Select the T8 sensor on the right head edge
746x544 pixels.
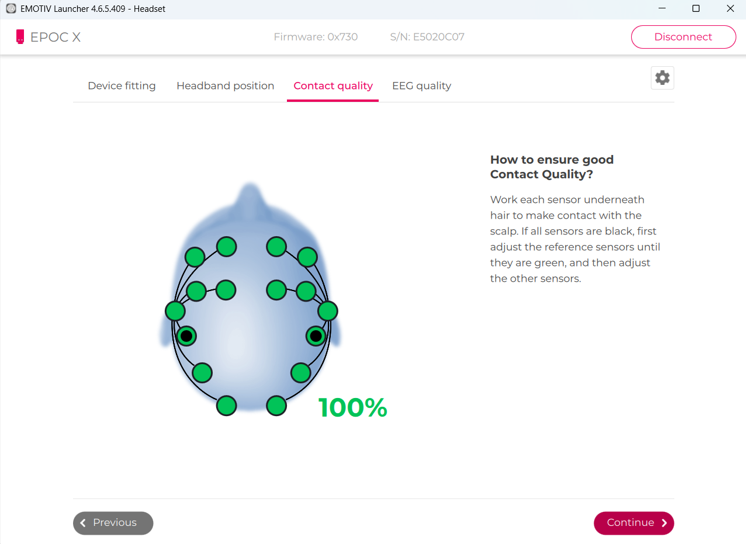pyautogui.click(x=328, y=311)
